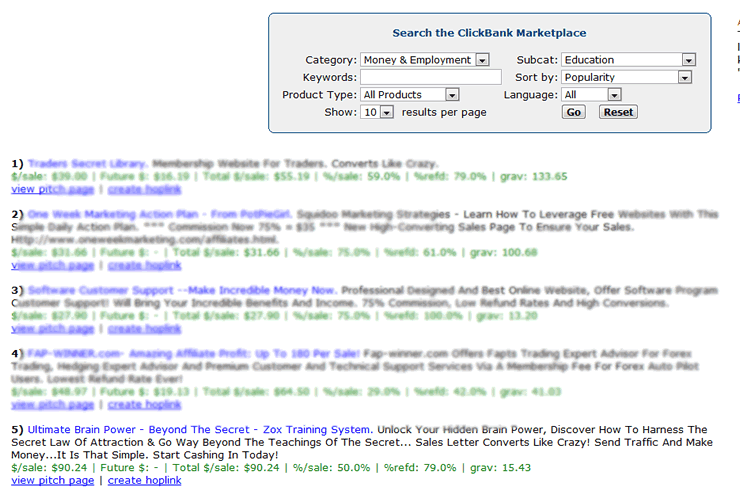Screen dimensions: 740x495
Task: View pitch page for FAP-WINNER.com
Action: [53, 404]
